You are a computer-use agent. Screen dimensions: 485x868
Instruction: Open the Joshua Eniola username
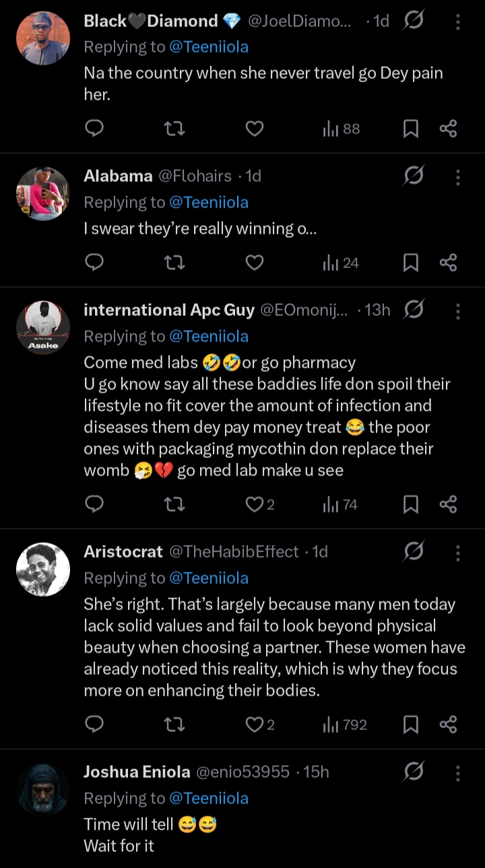click(x=135, y=772)
